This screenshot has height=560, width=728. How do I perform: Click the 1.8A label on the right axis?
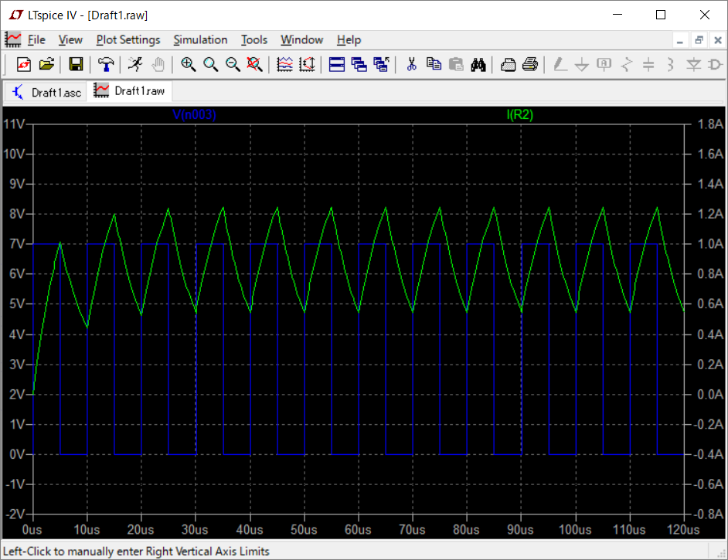click(710, 124)
